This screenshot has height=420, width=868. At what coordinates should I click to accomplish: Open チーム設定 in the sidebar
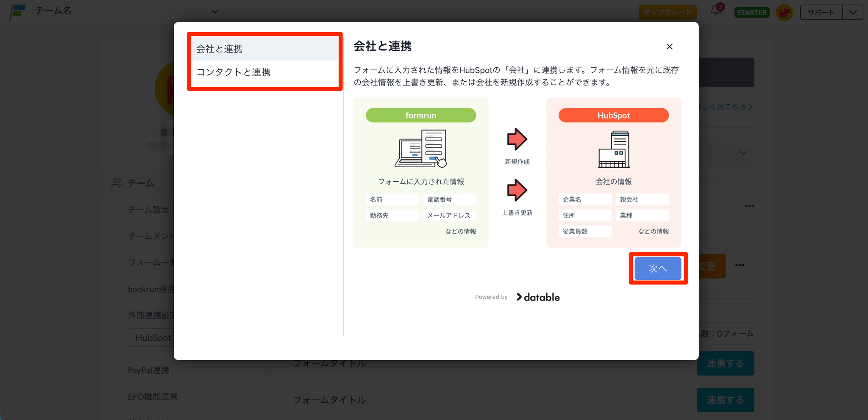(x=149, y=210)
